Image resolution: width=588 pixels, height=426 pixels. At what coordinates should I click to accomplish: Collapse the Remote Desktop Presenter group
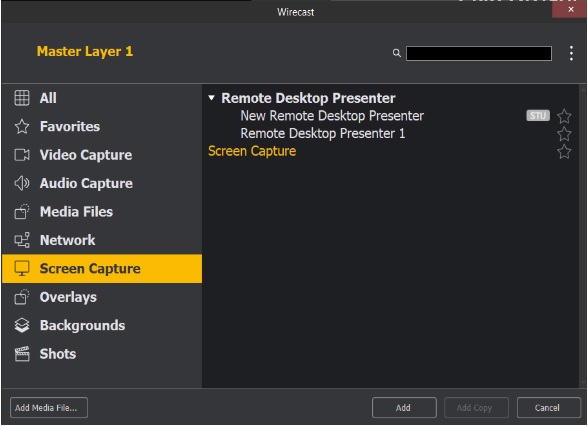tap(212, 98)
